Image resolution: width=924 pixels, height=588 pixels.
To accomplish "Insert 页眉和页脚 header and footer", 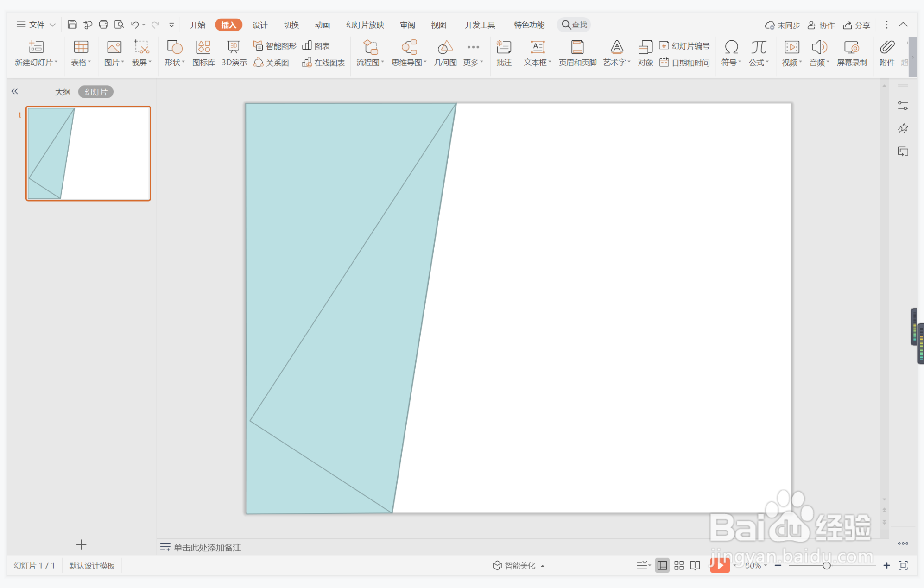I will pos(577,53).
